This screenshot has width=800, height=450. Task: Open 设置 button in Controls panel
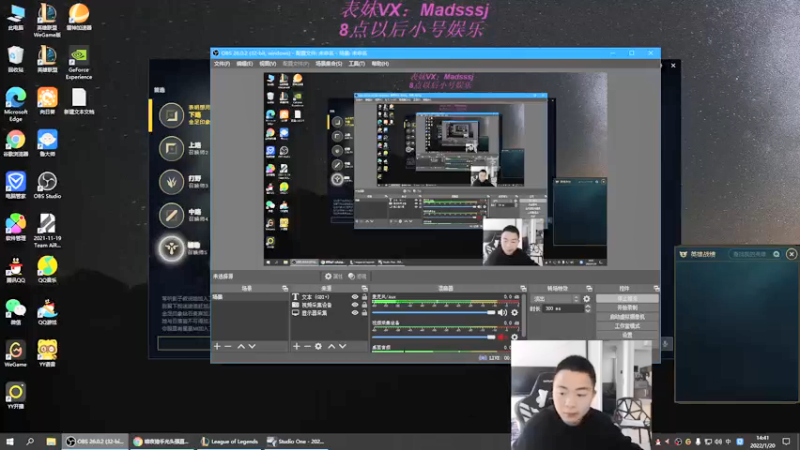coord(627,335)
